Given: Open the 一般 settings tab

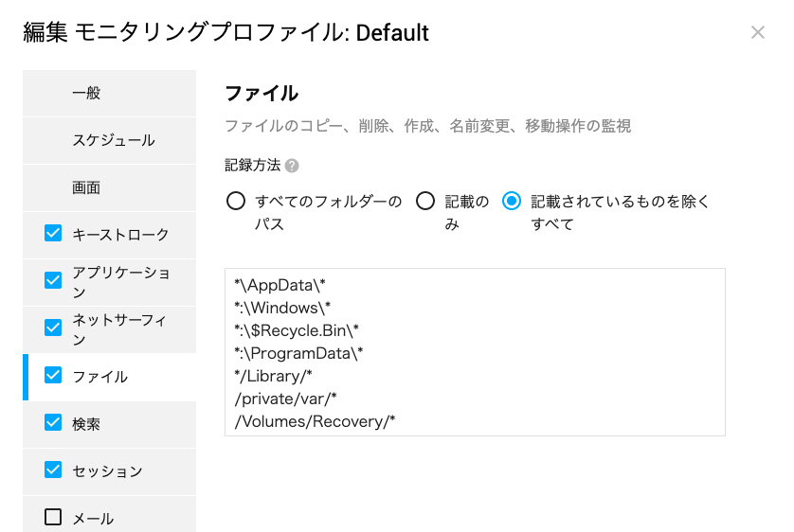Looking at the screenshot, I should coord(109,93).
